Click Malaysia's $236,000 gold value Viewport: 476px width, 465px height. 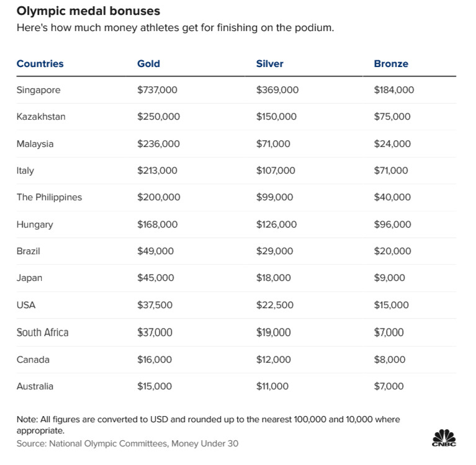point(158,144)
